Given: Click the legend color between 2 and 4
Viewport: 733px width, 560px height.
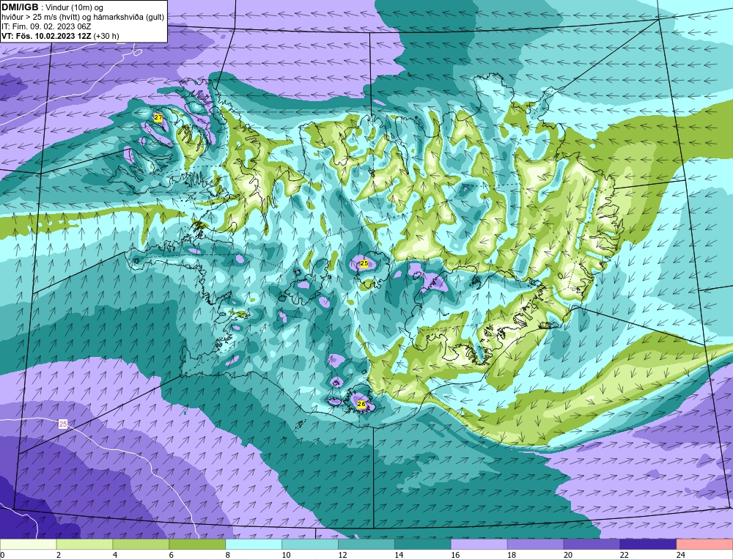Looking at the screenshot, I should coord(84,545).
